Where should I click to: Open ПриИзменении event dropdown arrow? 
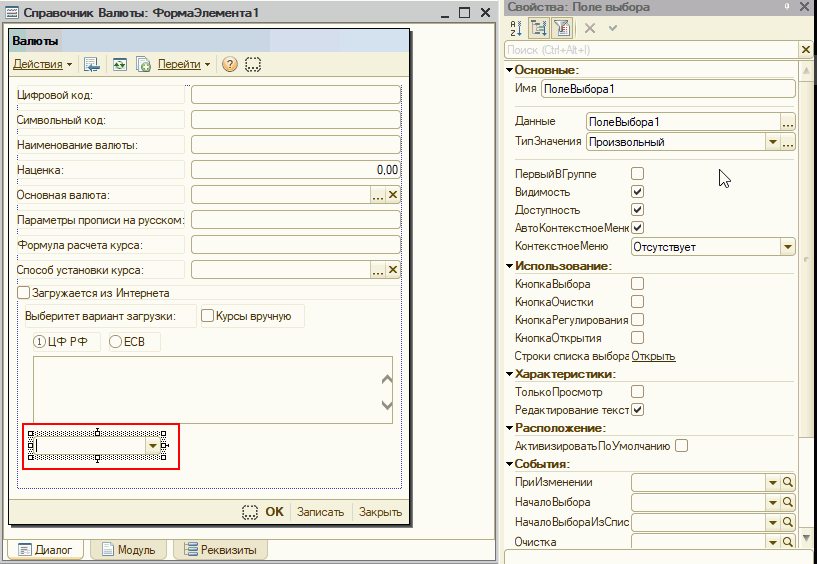pos(773,483)
